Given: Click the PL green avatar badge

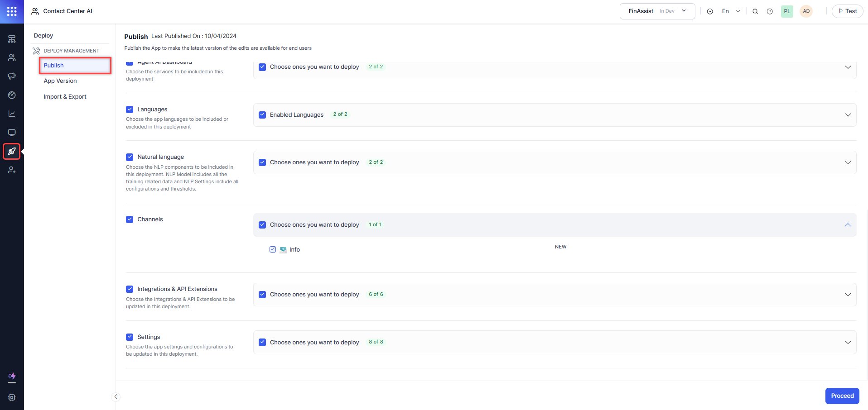Looking at the screenshot, I should pyautogui.click(x=787, y=11).
